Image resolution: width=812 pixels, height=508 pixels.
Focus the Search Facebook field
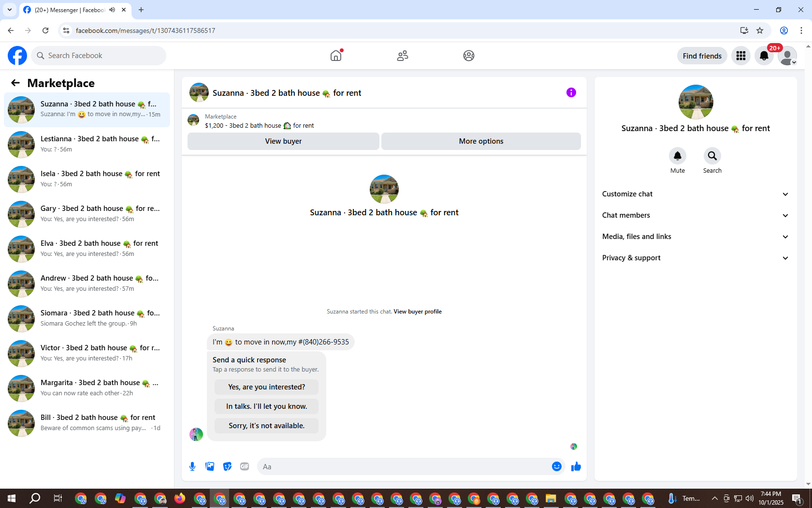coord(99,56)
